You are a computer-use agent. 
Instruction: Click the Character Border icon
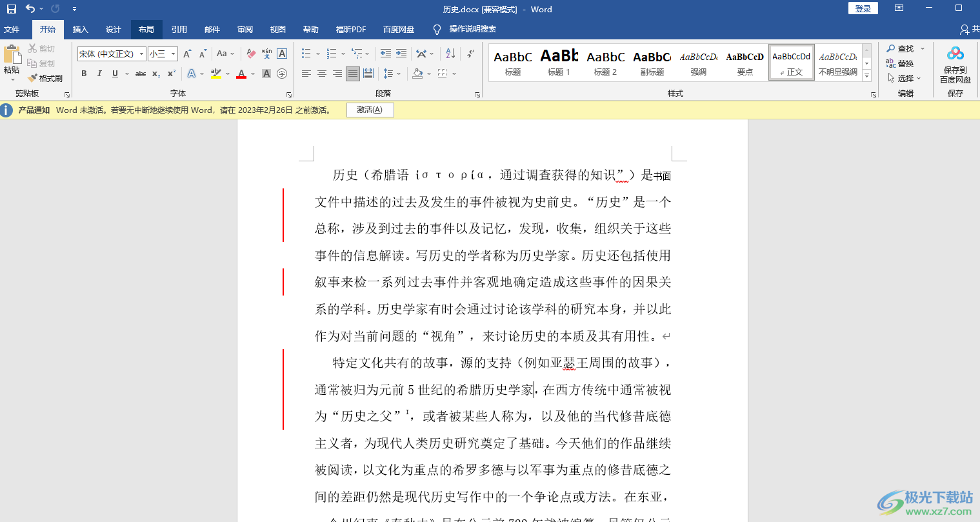click(282, 54)
